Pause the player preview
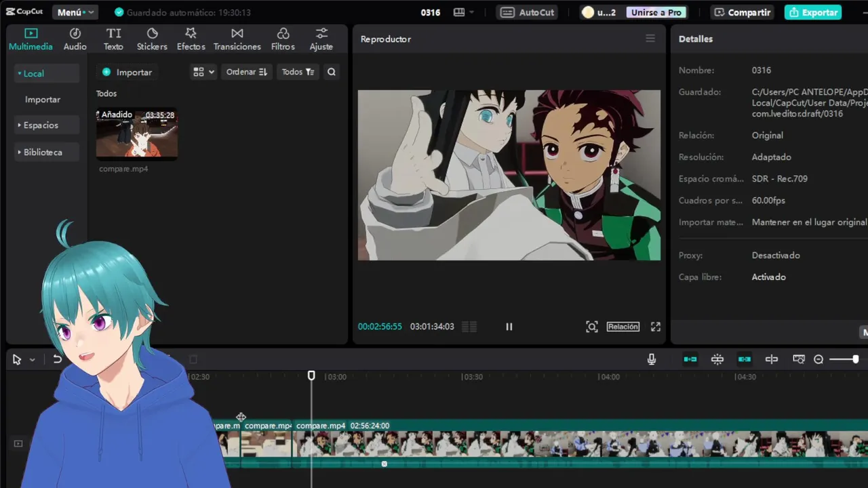Screen dimensions: 868x488 click(x=509, y=327)
